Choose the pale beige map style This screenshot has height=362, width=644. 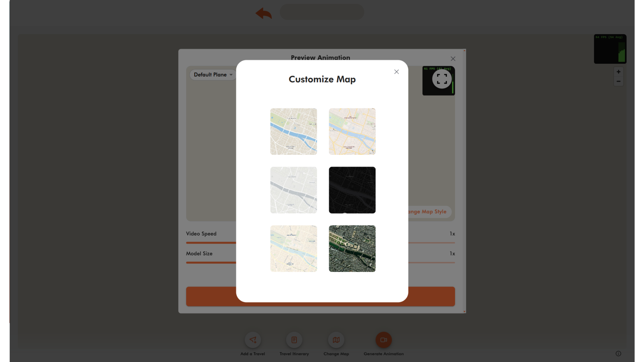click(x=294, y=249)
